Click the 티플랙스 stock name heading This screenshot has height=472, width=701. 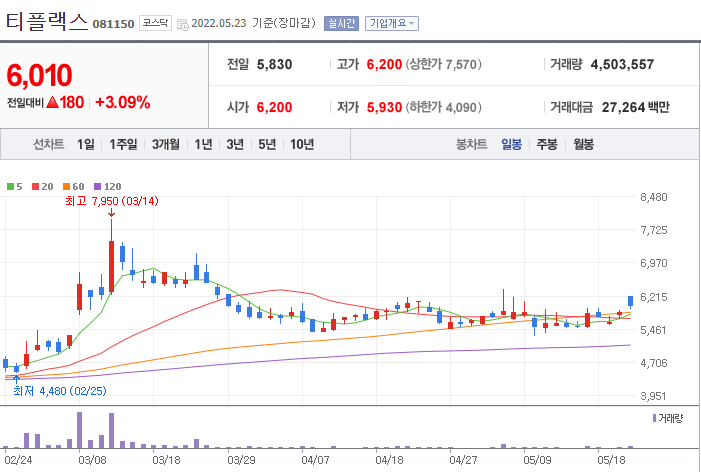point(46,21)
